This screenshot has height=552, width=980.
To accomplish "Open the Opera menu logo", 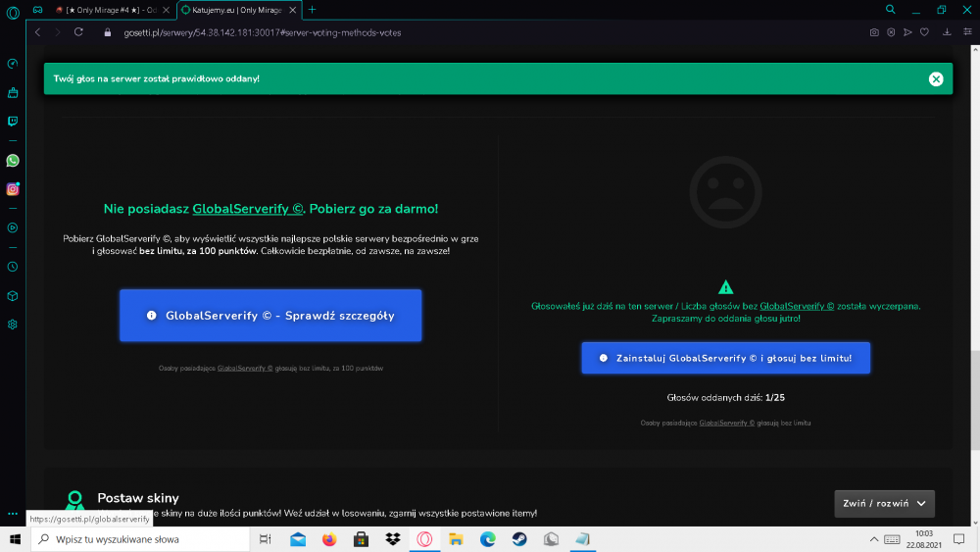I will (13, 13).
